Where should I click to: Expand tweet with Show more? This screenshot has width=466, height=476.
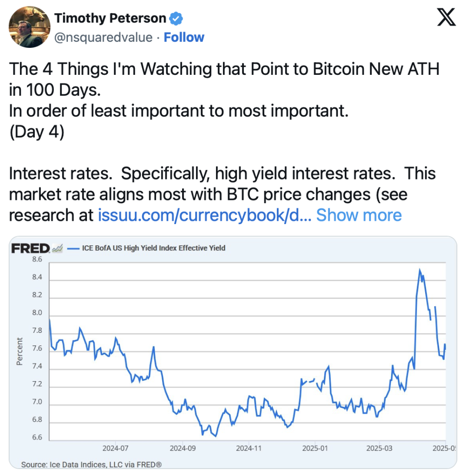(x=359, y=215)
